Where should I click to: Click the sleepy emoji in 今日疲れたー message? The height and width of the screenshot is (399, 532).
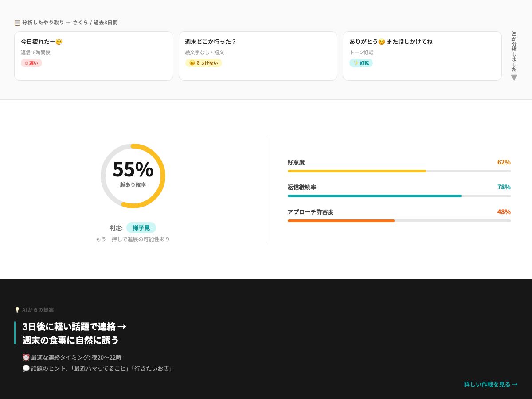(x=59, y=41)
